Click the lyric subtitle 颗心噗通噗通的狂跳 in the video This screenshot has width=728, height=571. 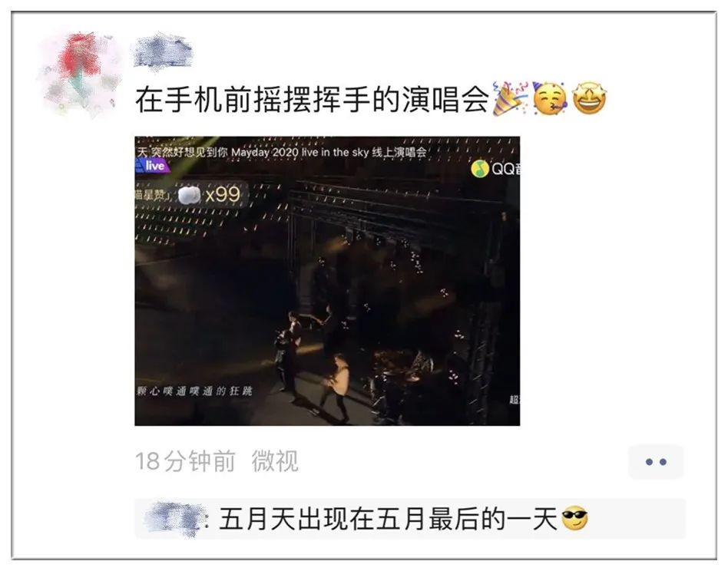(194, 391)
